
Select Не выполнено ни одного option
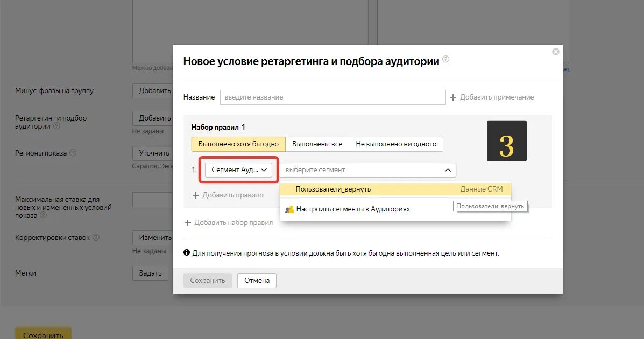396,144
